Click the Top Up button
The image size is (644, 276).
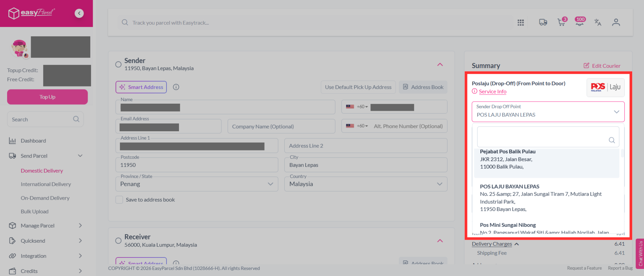(48, 97)
